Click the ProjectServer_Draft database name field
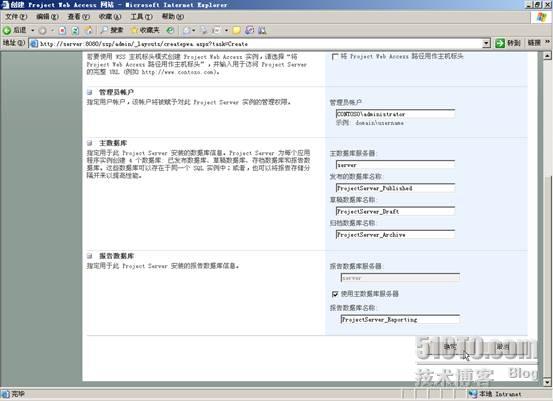Image resolution: width=553 pixels, height=401 pixels. coord(395,211)
